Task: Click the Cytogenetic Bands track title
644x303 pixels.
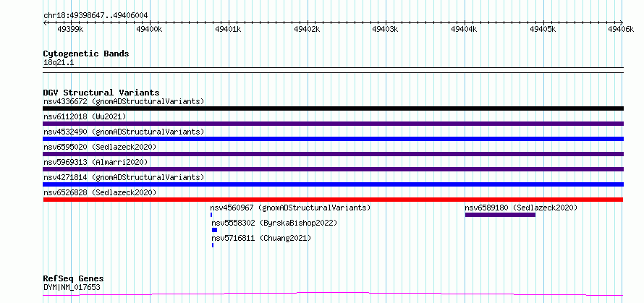Action: click(x=86, y=54)
